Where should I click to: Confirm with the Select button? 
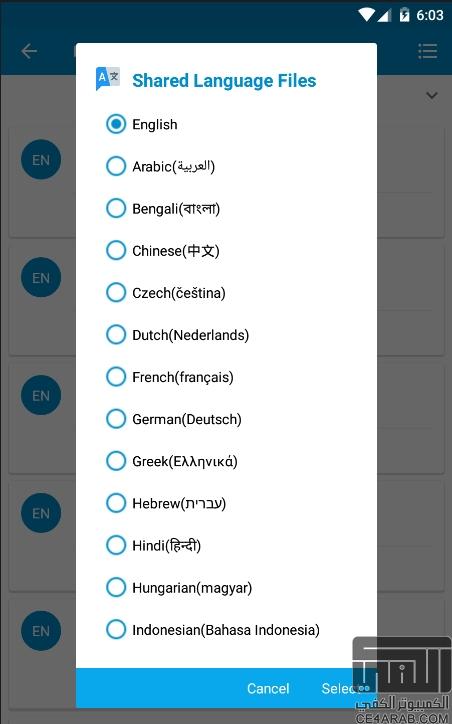[341, 688]
